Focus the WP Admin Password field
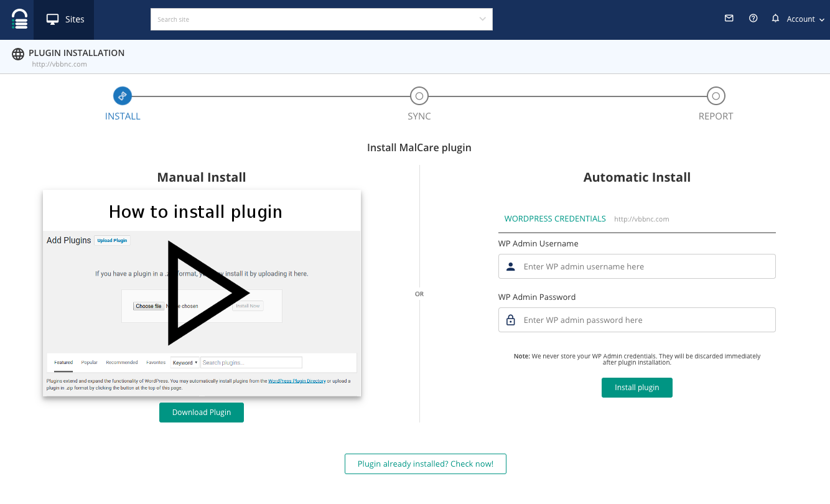830x504 pixels. pos(637,320)
